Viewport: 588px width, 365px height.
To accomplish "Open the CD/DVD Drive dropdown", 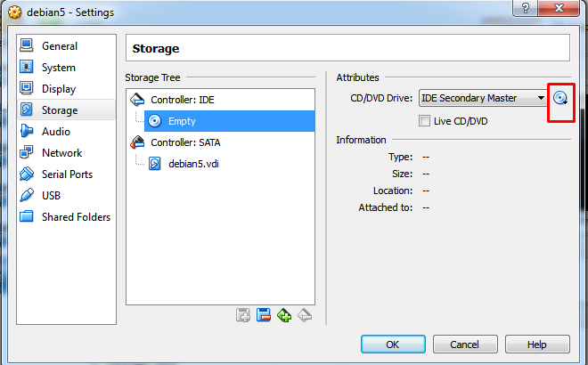I will [x=483, y=98].
